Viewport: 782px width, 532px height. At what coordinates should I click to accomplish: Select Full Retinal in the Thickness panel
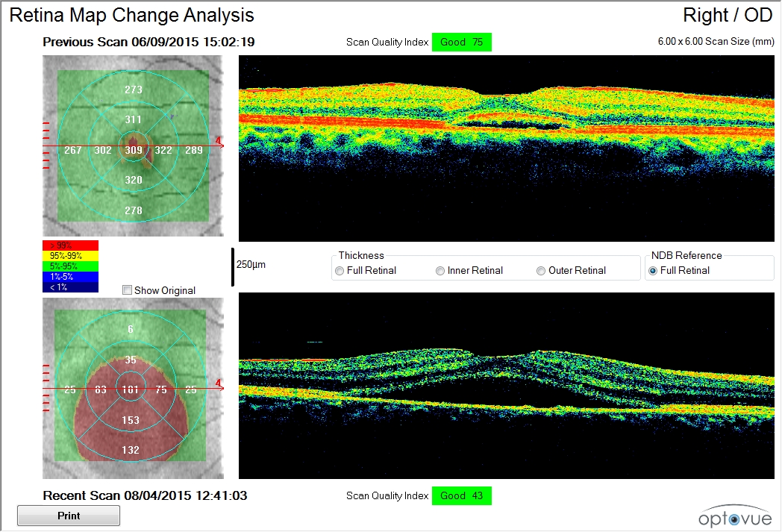coord(339,270)
